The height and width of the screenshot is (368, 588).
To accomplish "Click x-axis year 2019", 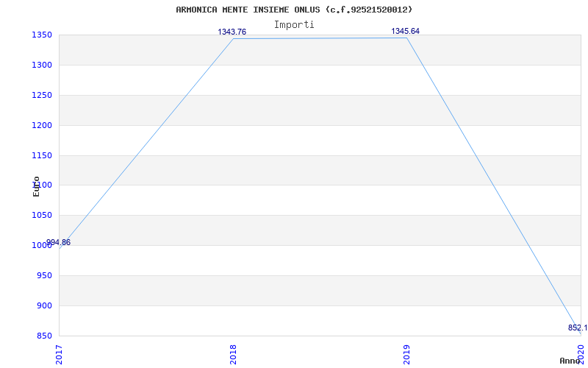I will (x=407, y=355).
